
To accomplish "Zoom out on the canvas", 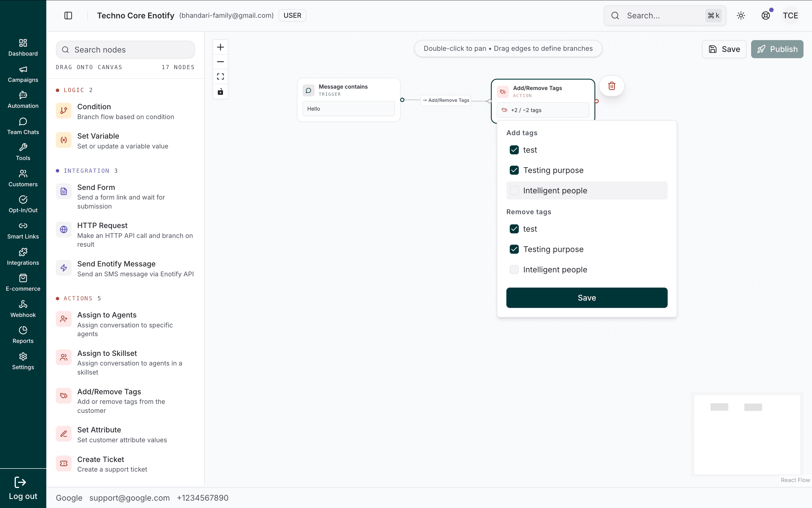I will [220, 62].
